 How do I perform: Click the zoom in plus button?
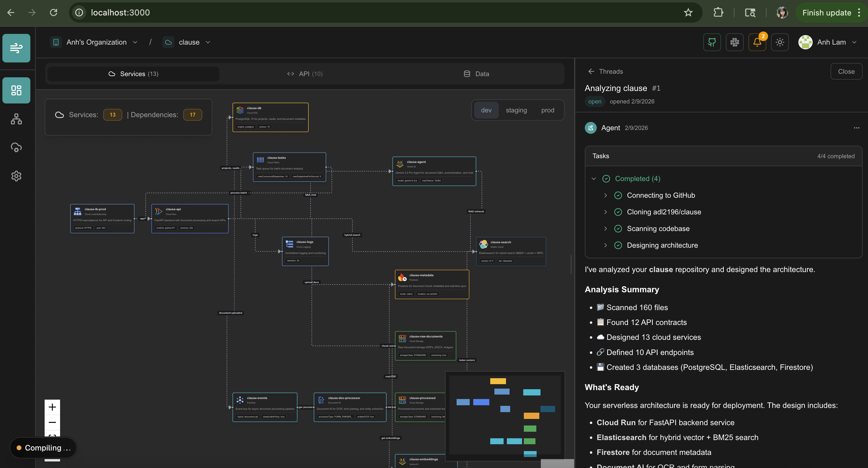pos(52,407)
